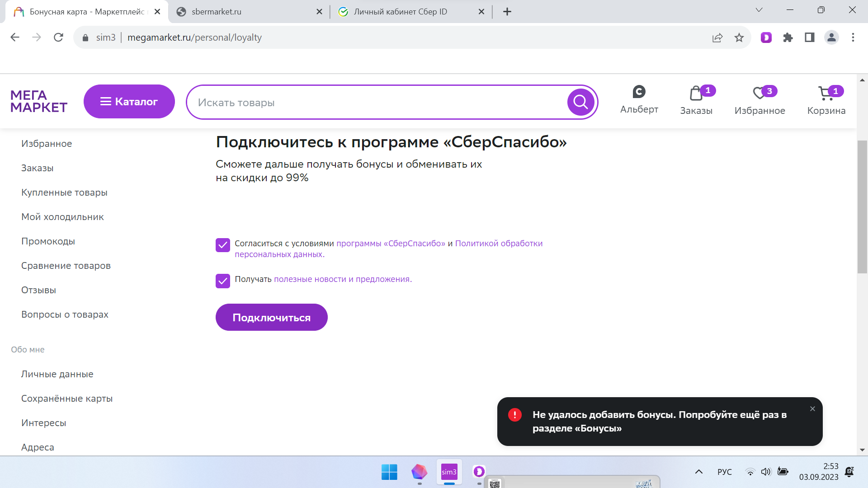Close the Личный кабинет Сбер ID tab

481,12
